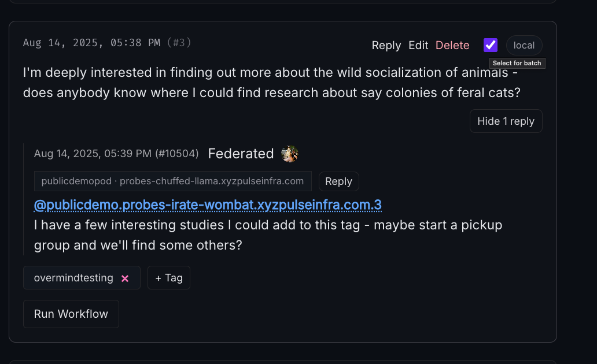Image resolution: width=597 pixels, height=364 pixels.
Task: Click the local badge
Action: 524,45
